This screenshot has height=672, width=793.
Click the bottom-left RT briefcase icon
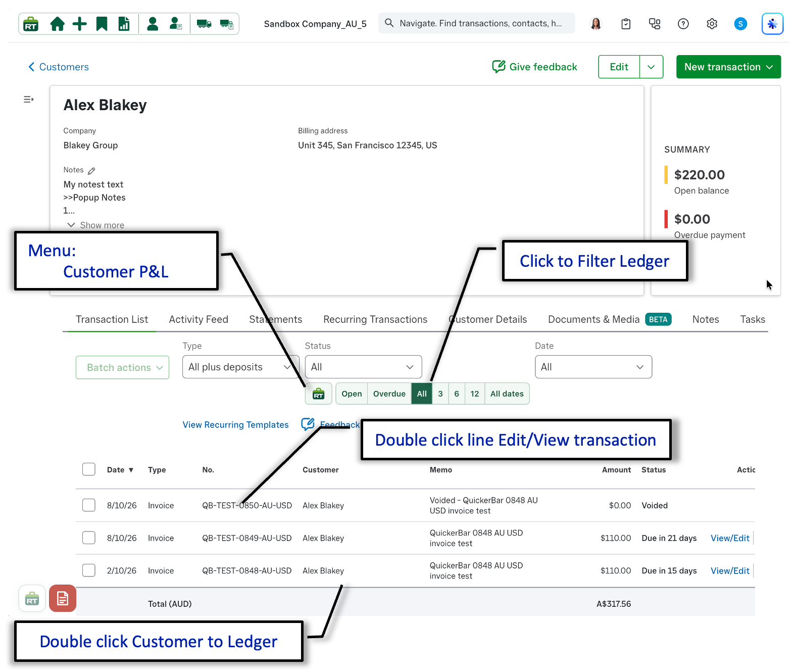pos(32,598)
